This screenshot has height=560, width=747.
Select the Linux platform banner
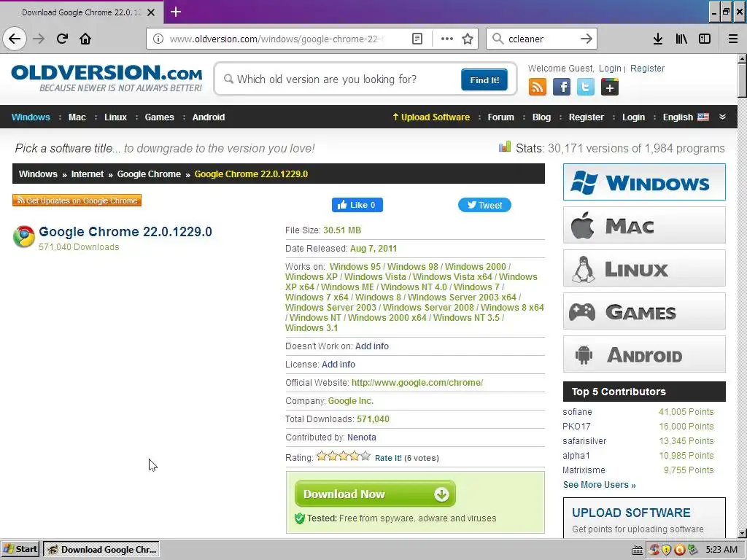644,268
